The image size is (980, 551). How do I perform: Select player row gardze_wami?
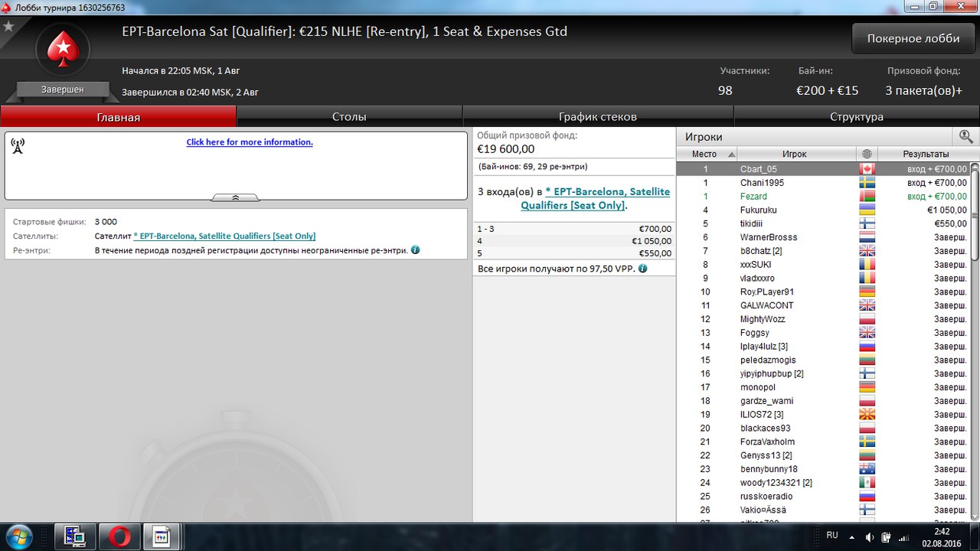[x=823, y=401]
